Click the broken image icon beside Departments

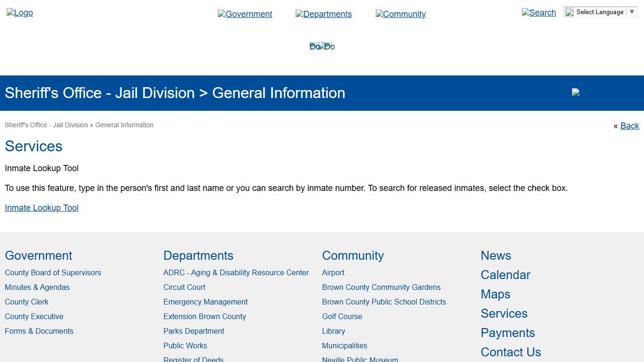tap(299, 14)
